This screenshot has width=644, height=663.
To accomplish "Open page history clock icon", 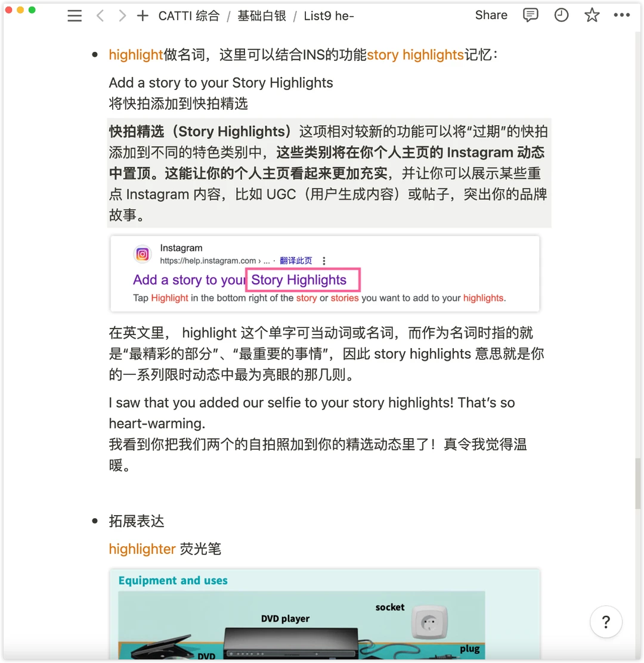I will click(561, 16).
